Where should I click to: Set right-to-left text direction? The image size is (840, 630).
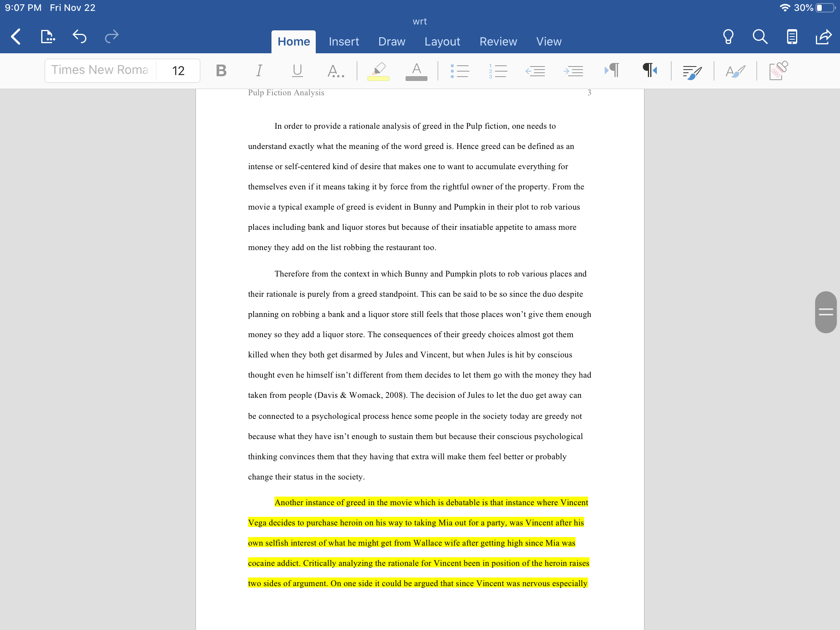(650, 70)
